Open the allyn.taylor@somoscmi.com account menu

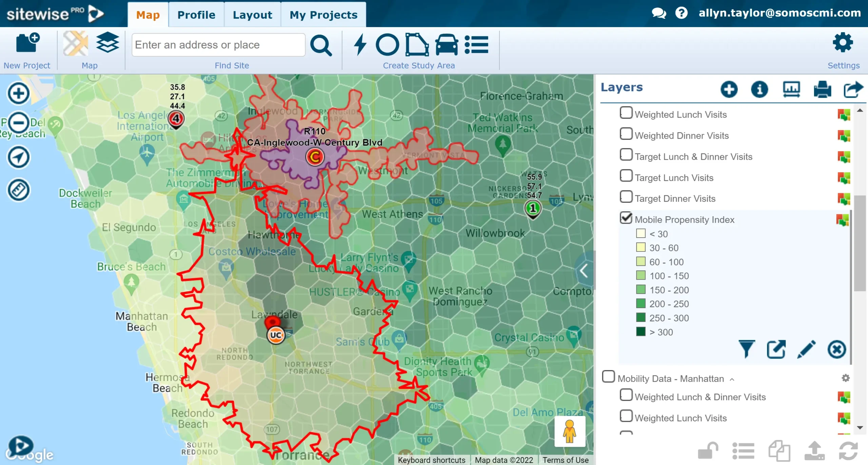(780, 13)
